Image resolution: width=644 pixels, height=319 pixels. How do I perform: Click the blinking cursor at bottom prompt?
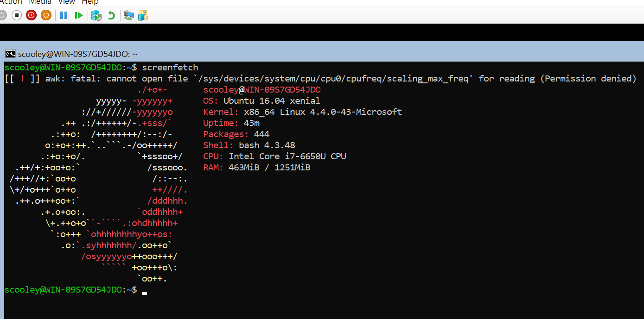pyautogui.click(x=145, y=292)
